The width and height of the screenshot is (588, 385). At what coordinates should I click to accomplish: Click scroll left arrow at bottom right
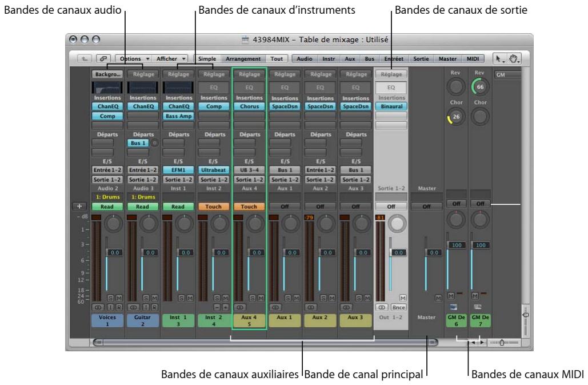(474, 342)
